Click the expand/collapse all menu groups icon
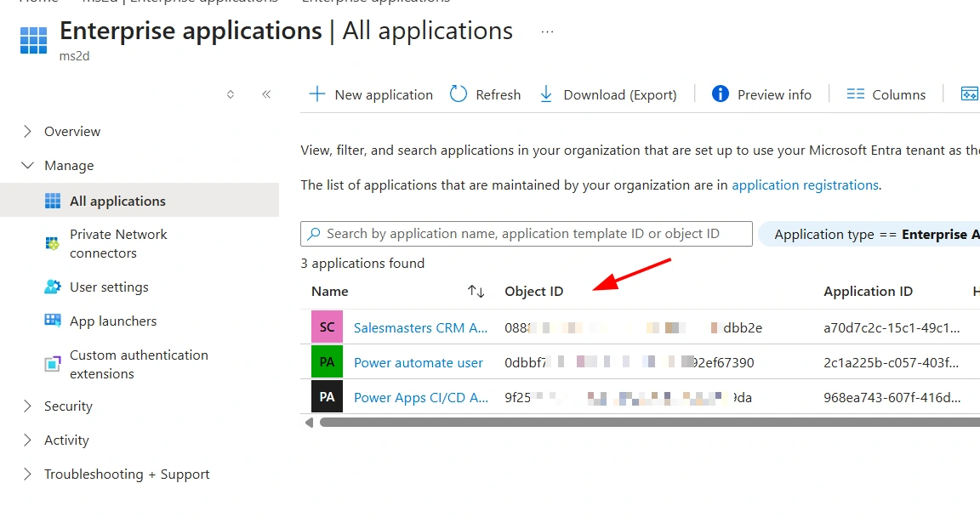Image resolution: width=980 pixels, height=517 pixels. 230,94
